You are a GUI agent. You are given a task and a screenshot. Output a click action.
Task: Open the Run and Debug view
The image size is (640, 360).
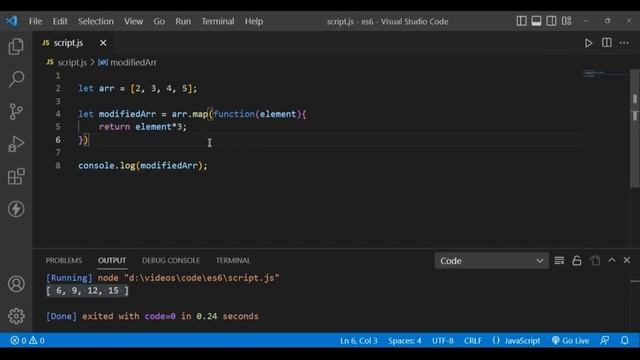16,144
